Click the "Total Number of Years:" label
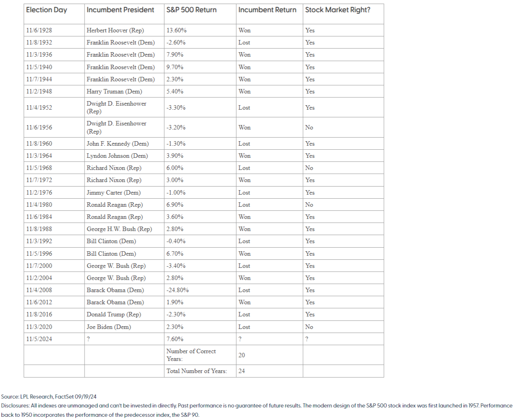Image resolution: width=515 pixels, height=420 pixels. [197, 371]
